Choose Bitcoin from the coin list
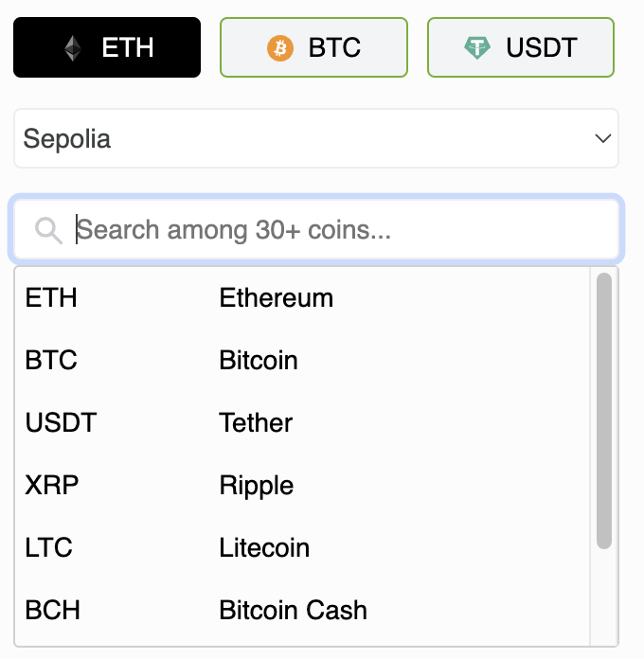Screen dimensions: 644x659 (302, 360)
